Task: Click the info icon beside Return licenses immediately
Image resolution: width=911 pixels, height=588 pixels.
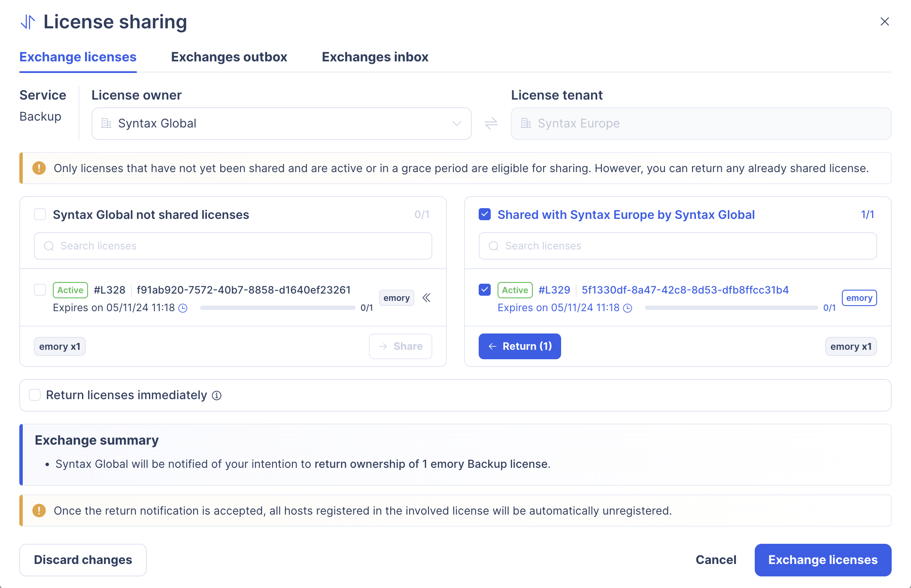Action: click(x=217, y=395)
